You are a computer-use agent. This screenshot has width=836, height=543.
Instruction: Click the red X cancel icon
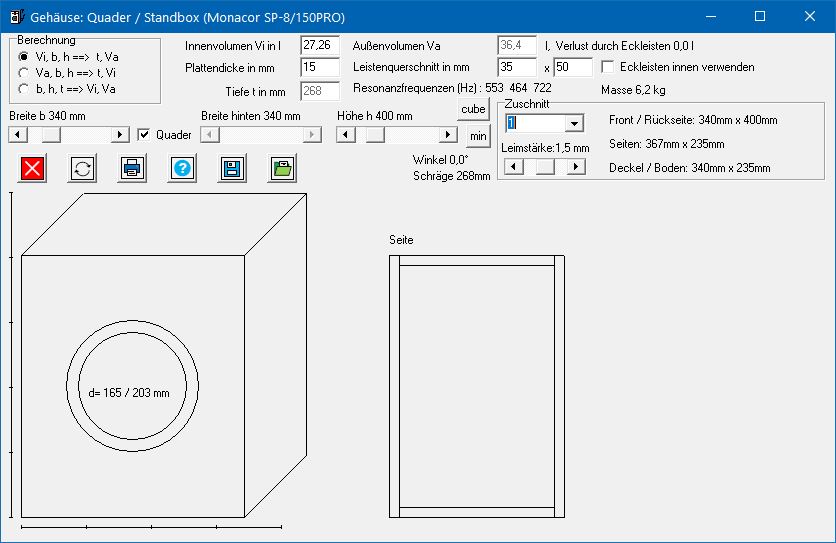click(x=32, y=169)
